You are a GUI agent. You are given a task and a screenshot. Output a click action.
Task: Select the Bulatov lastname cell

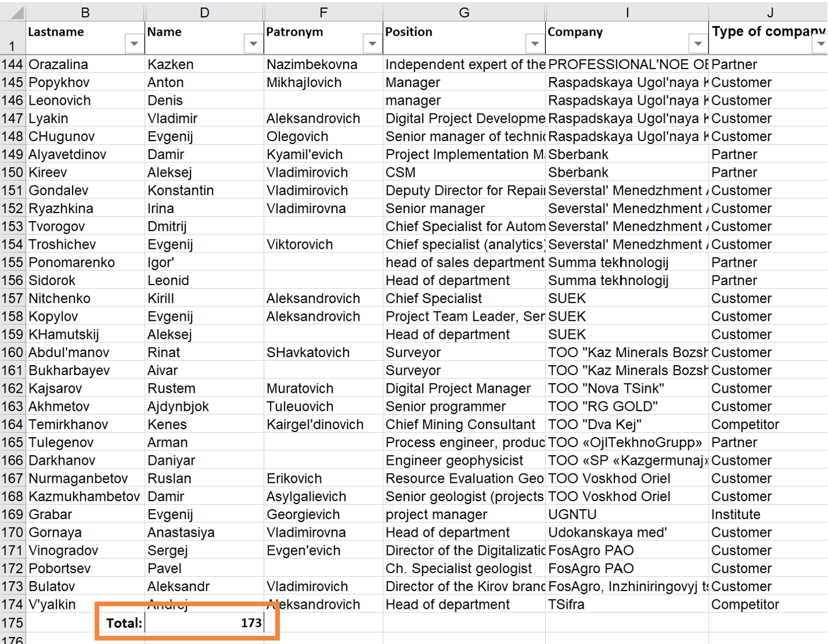(85, 586)
